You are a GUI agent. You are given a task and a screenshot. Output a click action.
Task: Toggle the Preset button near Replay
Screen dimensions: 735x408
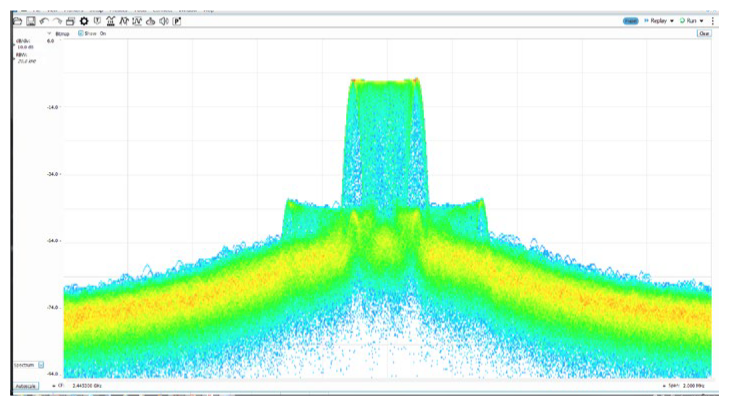pos(630,20)
